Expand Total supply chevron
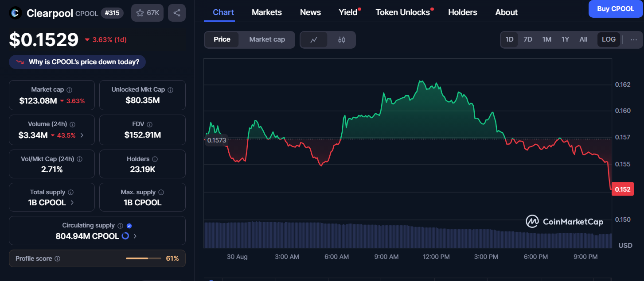644x281 pixels. (x=72, y=203)
